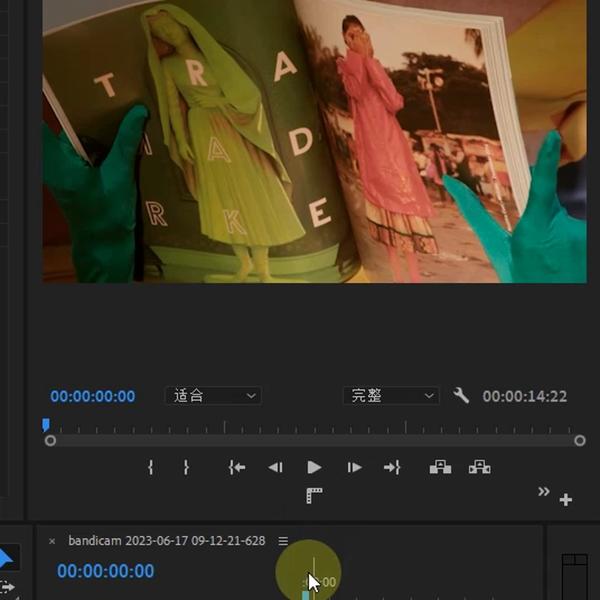Click the program monitor timecode 00:00:00:00
The height and width of the screenshot is (600, 600).
(93, 396)
